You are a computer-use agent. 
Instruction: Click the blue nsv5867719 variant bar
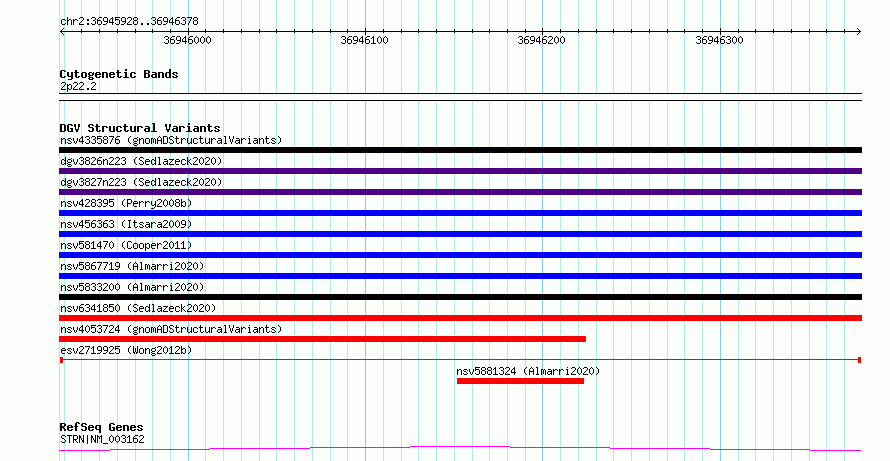(x=460, y=276)
